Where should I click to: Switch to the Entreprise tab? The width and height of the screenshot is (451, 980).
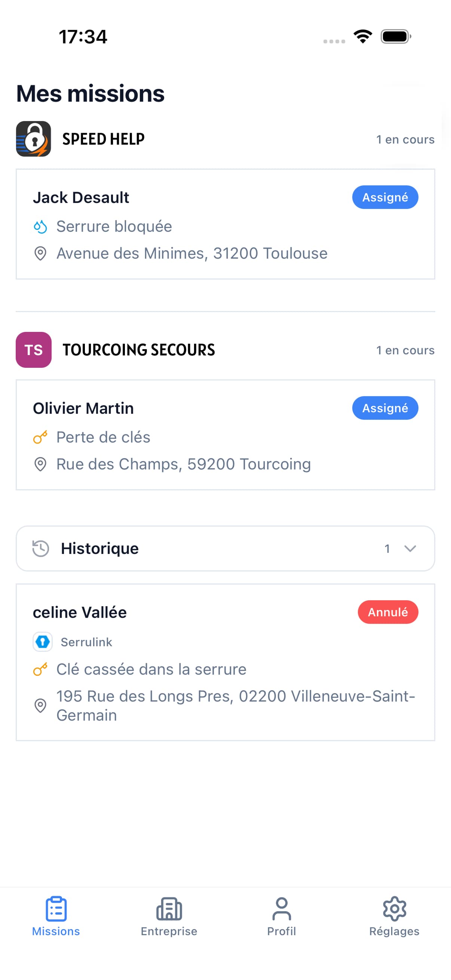(x=169, y=916)
